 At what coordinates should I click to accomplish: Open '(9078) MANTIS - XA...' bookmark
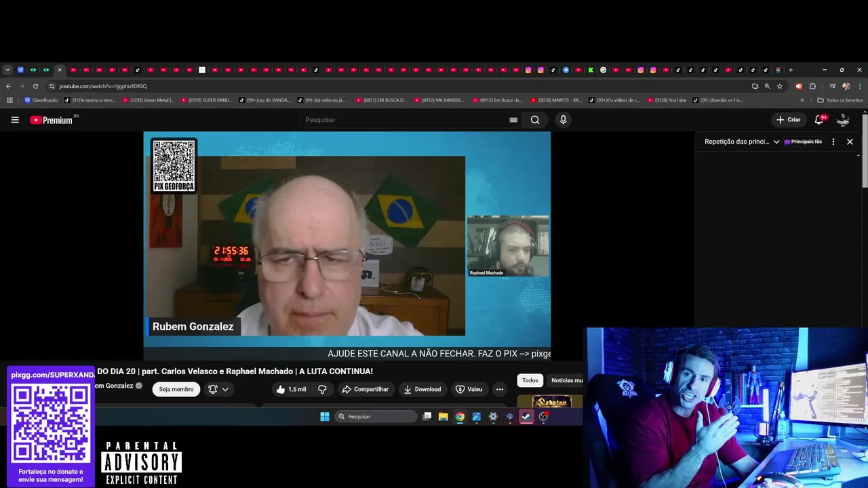pos(556,100)
